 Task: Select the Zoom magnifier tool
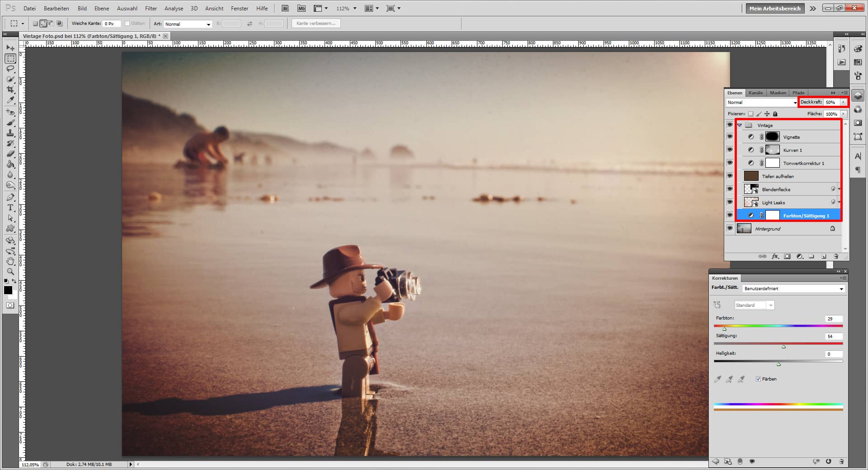coord(10,272)
